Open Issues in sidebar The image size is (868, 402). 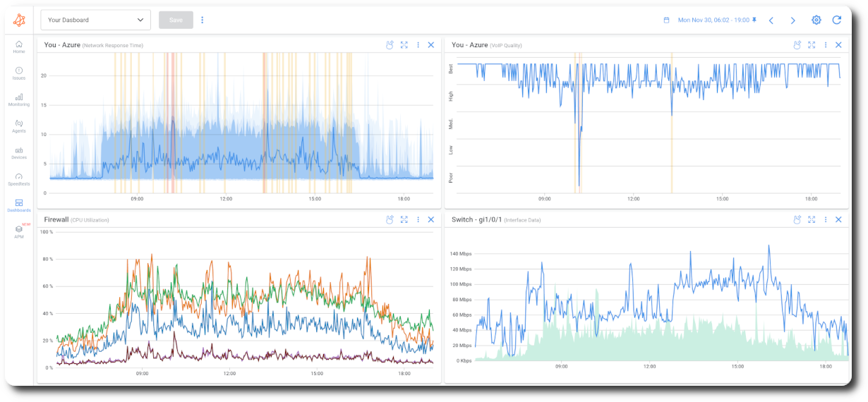tap(19, 73)
